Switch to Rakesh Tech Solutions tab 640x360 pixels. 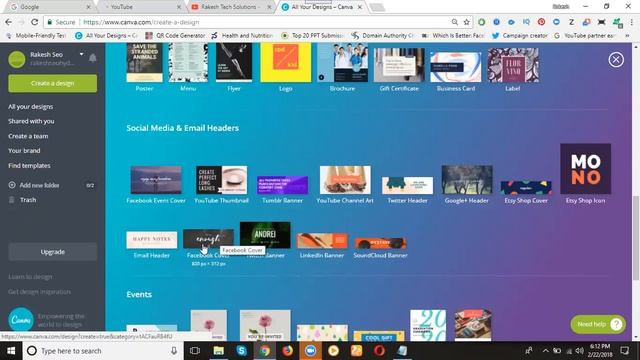pyautogui.click(x=231, y=7)
